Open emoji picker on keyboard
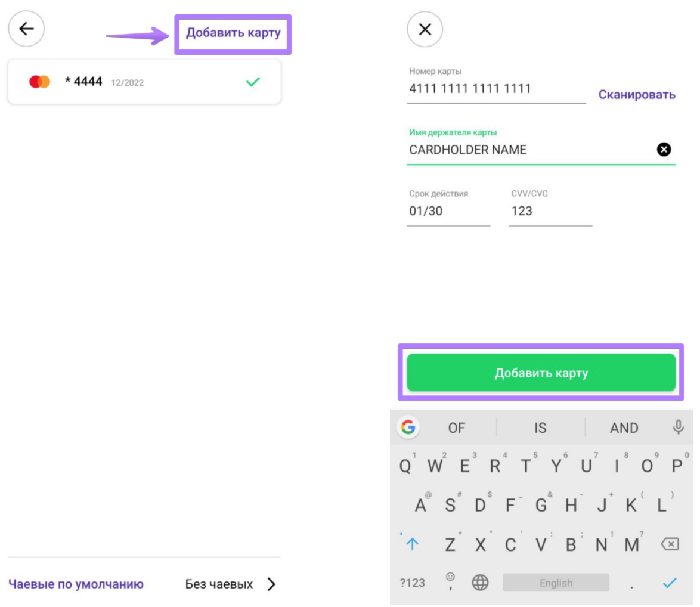 [x=450, y=580]
